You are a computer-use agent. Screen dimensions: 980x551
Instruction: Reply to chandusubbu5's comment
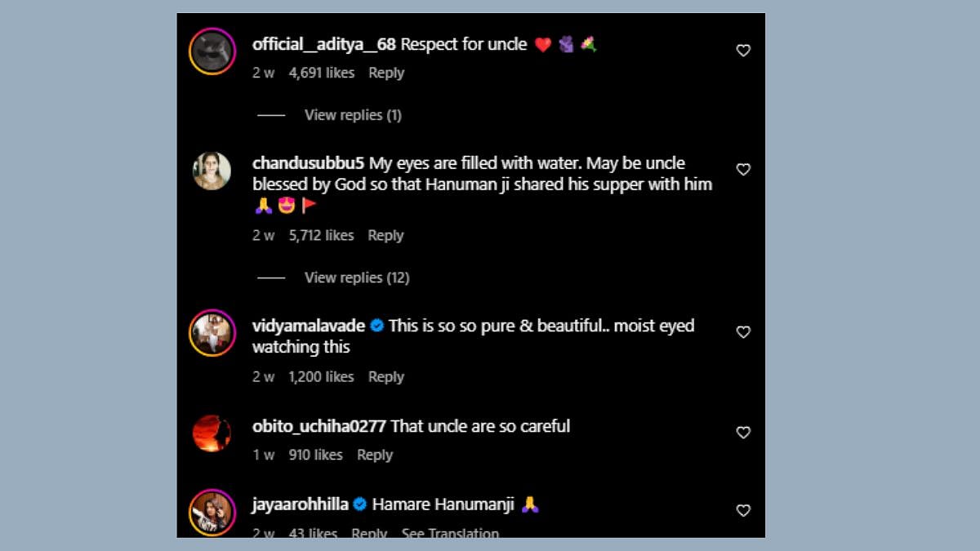[385, 235]
